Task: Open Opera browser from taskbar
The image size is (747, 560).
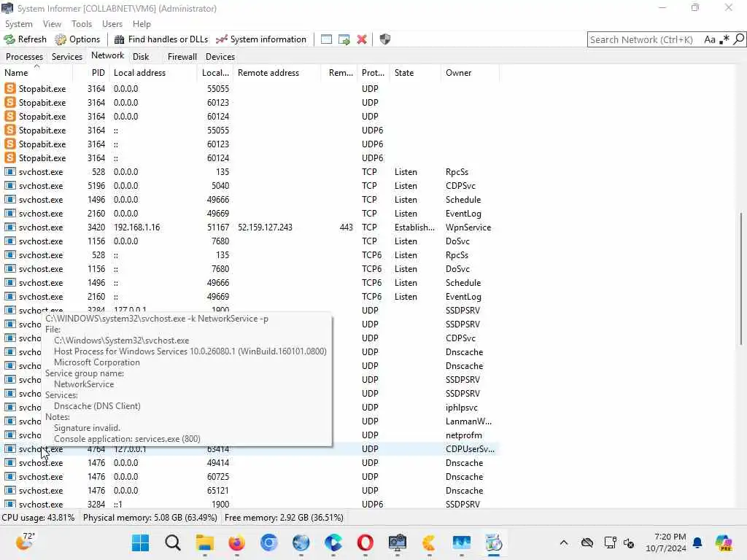Action: click(365, 542)
